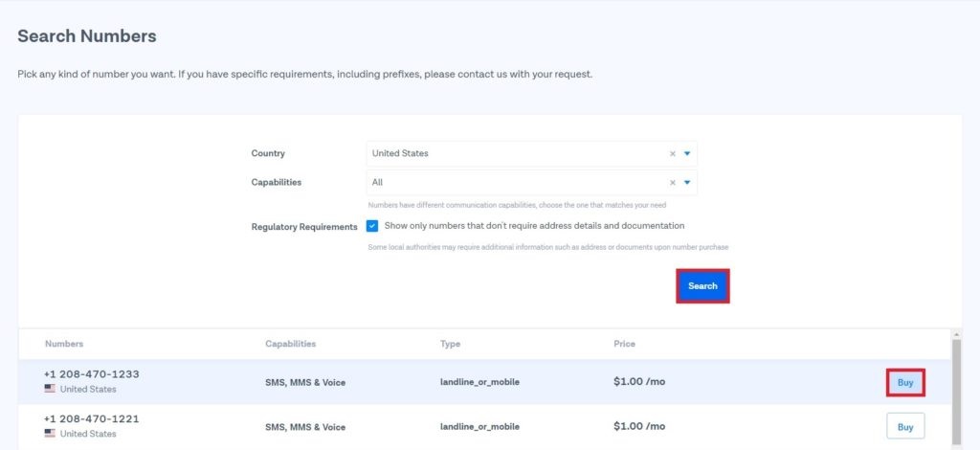Click the blue Search button
This screenshot has height=450, width=980.
[x=702, y=286]
